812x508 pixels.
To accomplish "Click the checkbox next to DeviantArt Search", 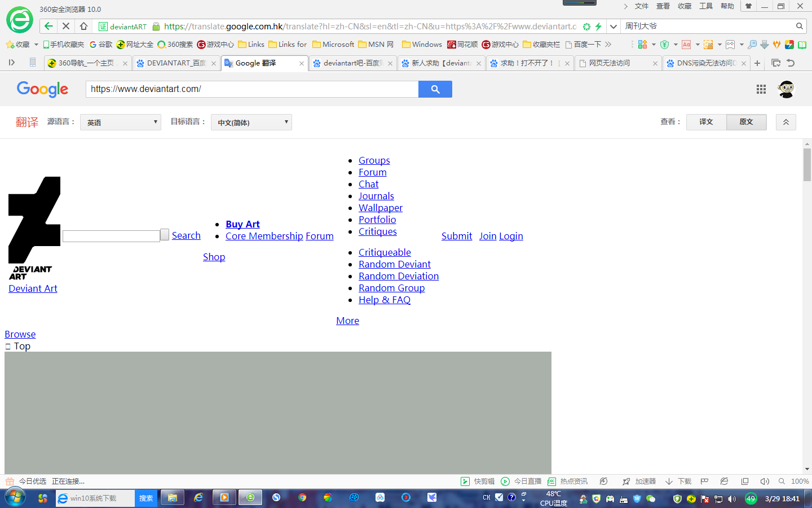I will pos(165,234).
